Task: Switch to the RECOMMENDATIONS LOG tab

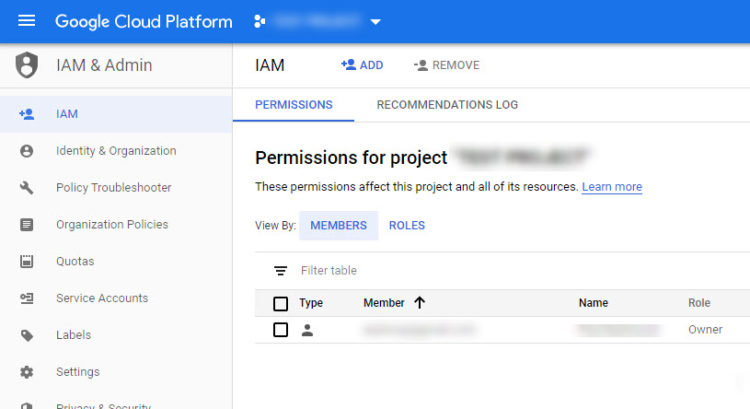Action: pyautogui.click(x=447, y=105)
